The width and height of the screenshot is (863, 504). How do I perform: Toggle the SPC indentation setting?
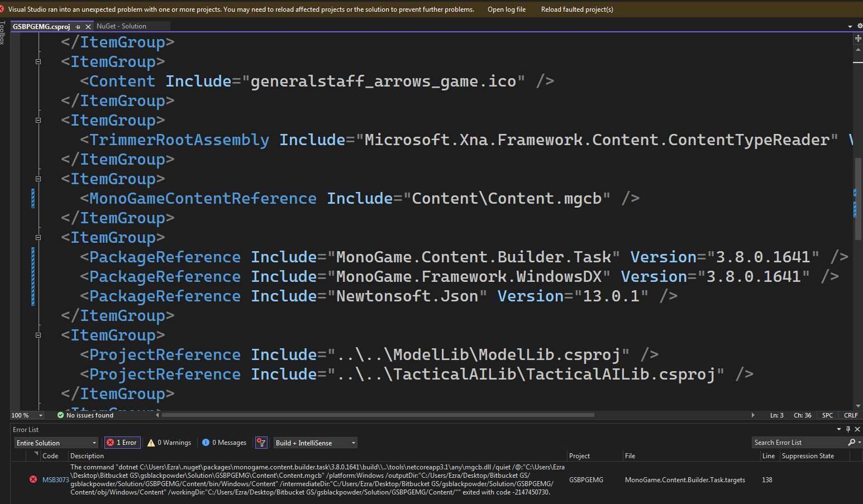pyautogui.click(x=827, y=415)
